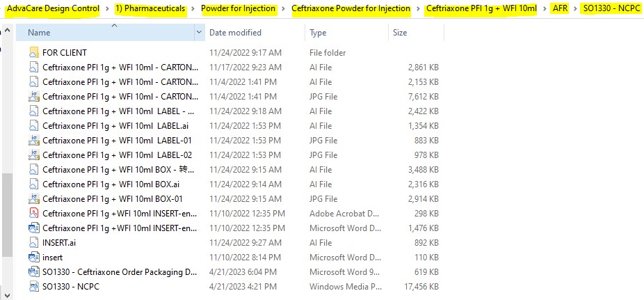
Task: Select file name 'Ceftriaxone PFI 1g + WFI 10ml LABEL.ai'
Action: [x=115, y=126]
